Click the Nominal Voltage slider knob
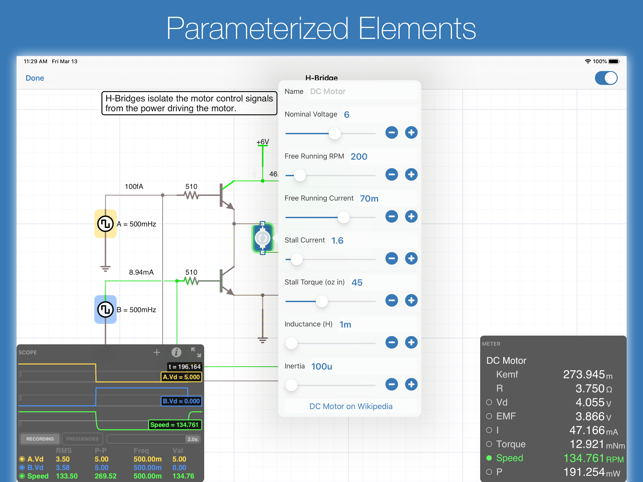643x482 pixels. [335, 133]
